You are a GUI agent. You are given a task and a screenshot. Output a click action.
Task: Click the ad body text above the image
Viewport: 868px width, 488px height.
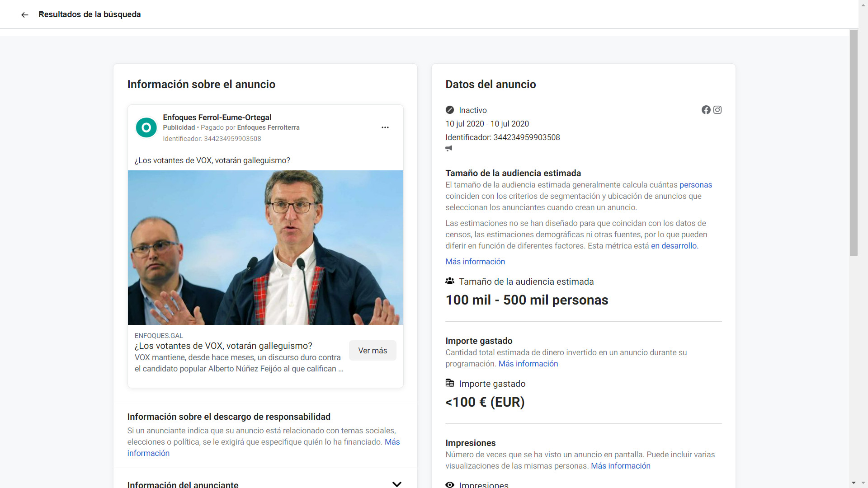click(x=212, y=160)
